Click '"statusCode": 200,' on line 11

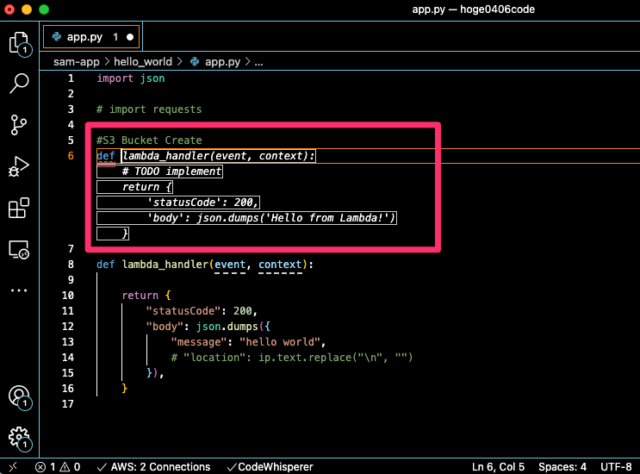202,311
